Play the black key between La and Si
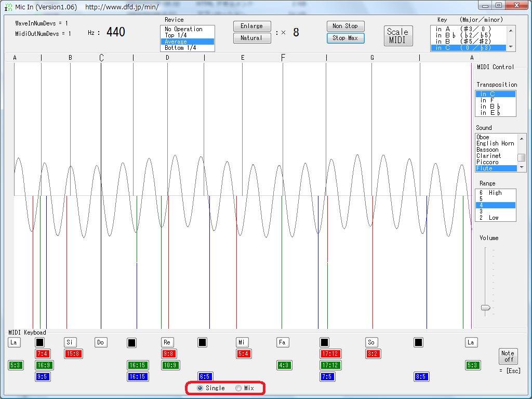Viewport: 532px width, 399px height. tap(39, 342)
